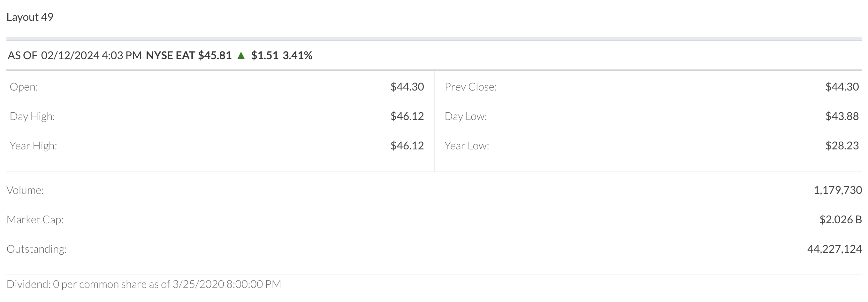This screenshot has height=302, width=868.
Task: Select the Year High label
Action: pos(33,146)
